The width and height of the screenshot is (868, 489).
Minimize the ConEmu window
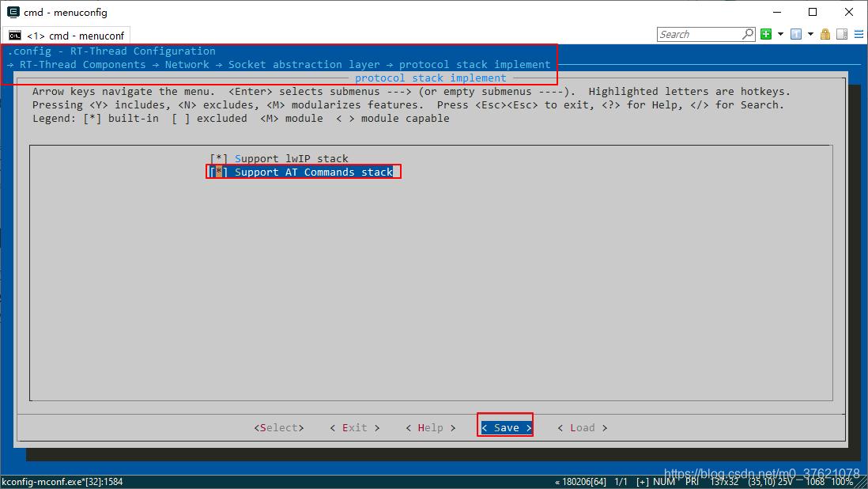tap(777, 12)
